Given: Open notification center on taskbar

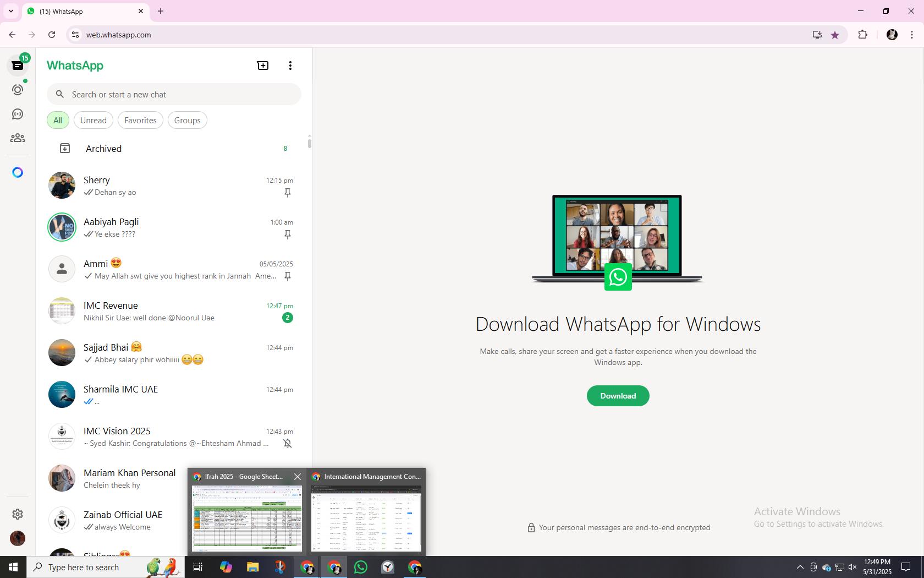Looking at the screenshot, I should 906,567.
